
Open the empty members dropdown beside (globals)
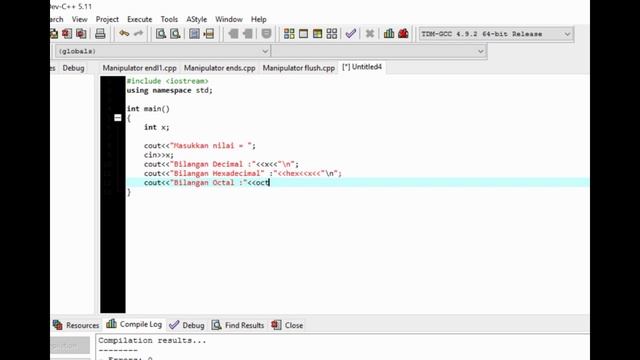pyautogui.click(x=379, y=51)
